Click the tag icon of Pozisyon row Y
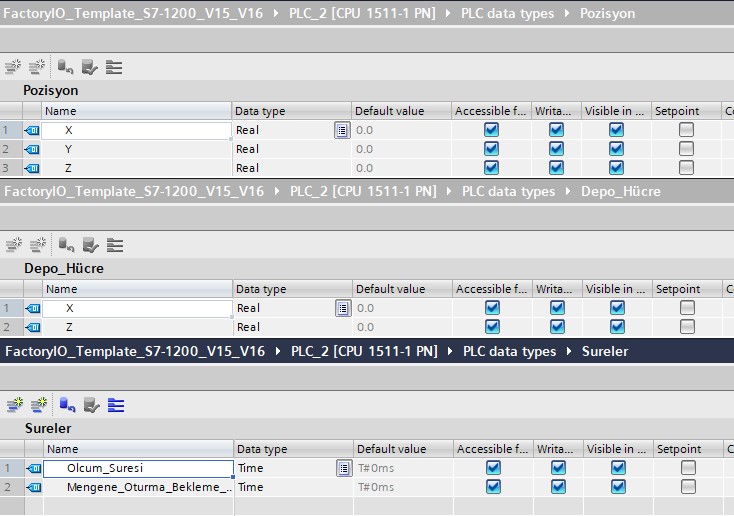 click(32, 149)
